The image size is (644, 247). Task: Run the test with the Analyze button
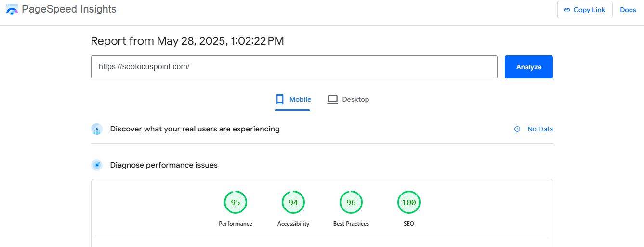[529, 67]
